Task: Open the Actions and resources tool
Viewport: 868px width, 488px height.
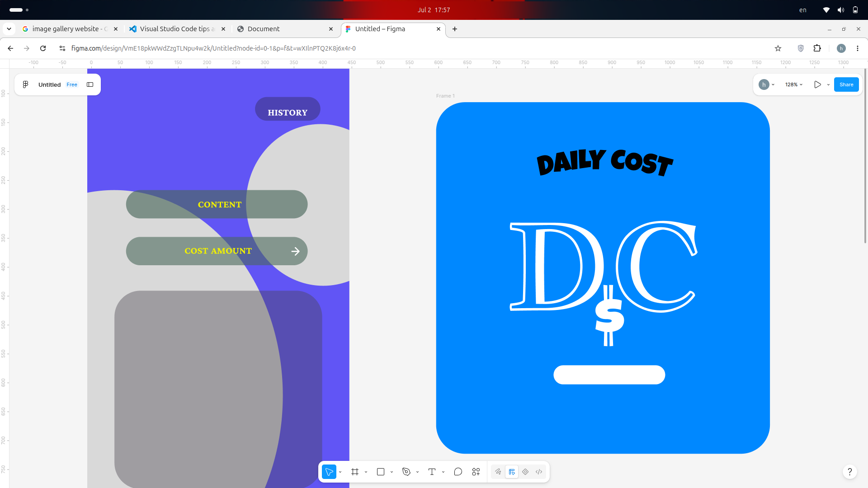Action: pos(476,472)
